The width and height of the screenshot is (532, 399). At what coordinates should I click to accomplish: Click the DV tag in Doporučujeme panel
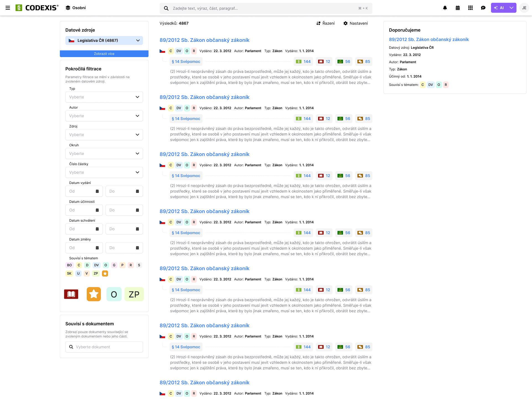[431, 85]
